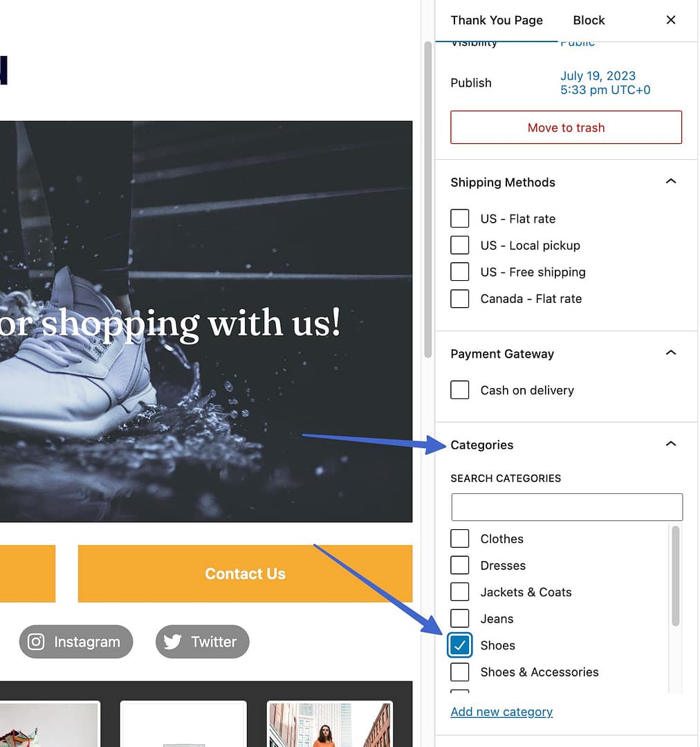Open the Add new category link
Image resolution: width=700 pixels, height=747 pixels.
501,712
